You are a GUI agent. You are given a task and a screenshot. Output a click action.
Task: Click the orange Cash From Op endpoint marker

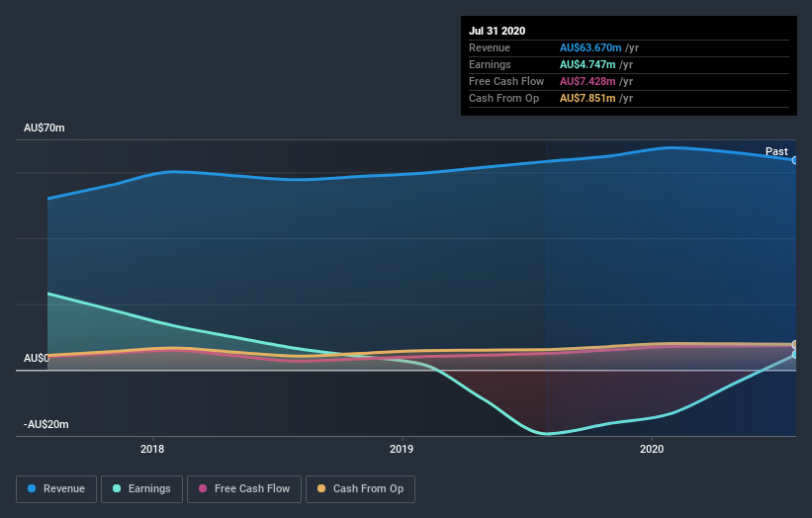[x=795, y=344]
